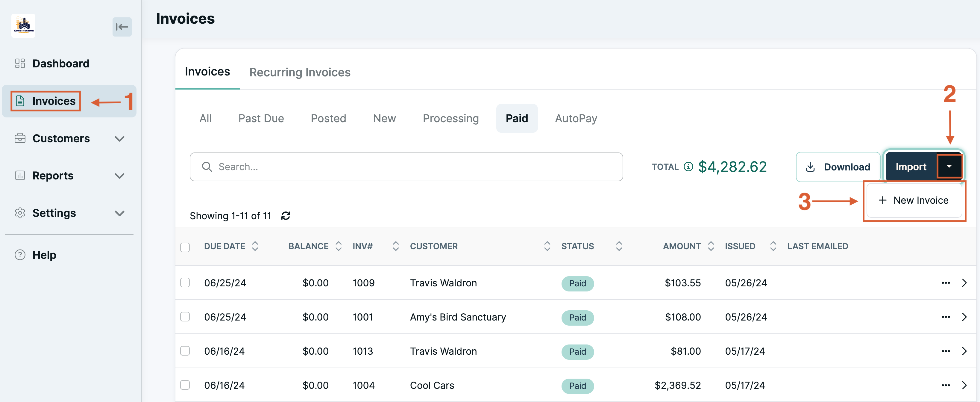Viewport: 980px width, 402px height.
Task: Check the box for invoice 1001
Action: tap(185, 317)
